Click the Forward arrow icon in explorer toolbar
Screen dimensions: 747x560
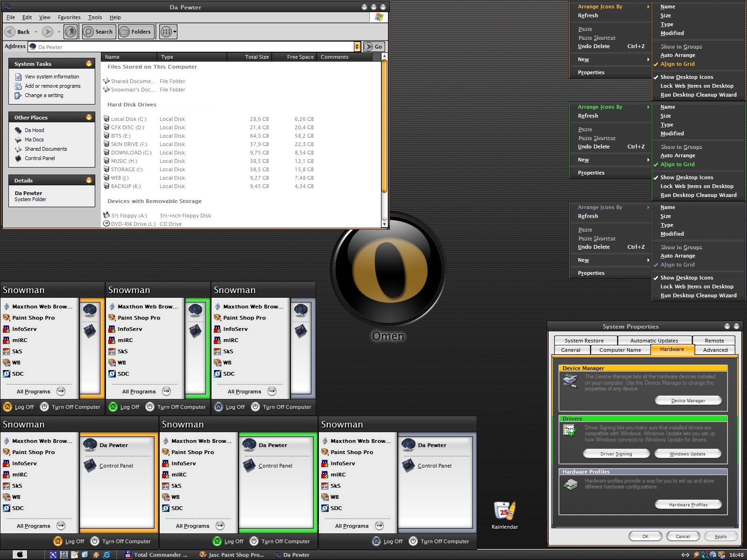point(48,32)
